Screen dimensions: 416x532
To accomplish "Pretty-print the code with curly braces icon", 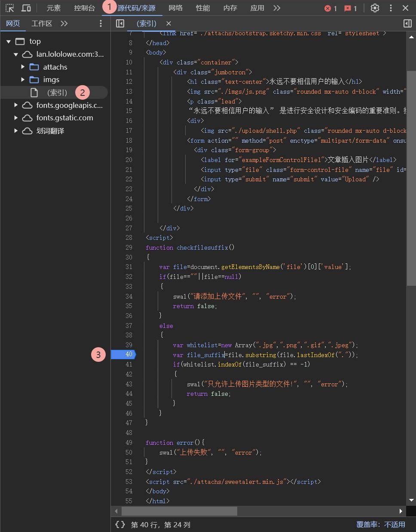I will tap(120, 524).
